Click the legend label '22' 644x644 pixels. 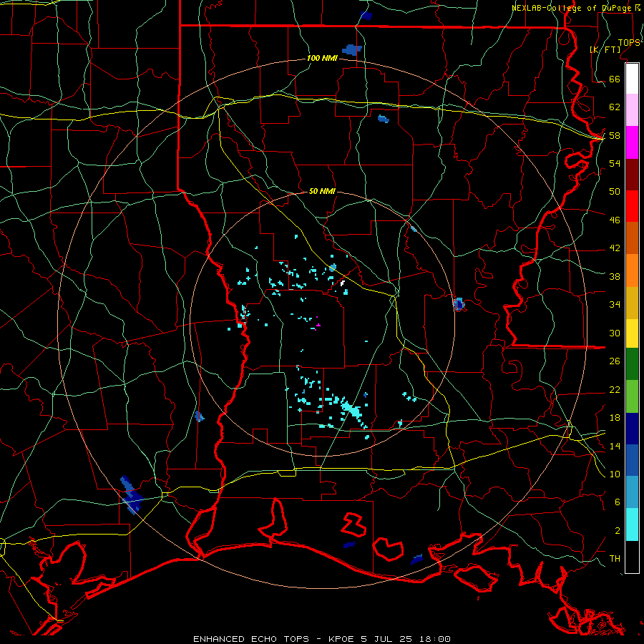click(x=615, y=389)
